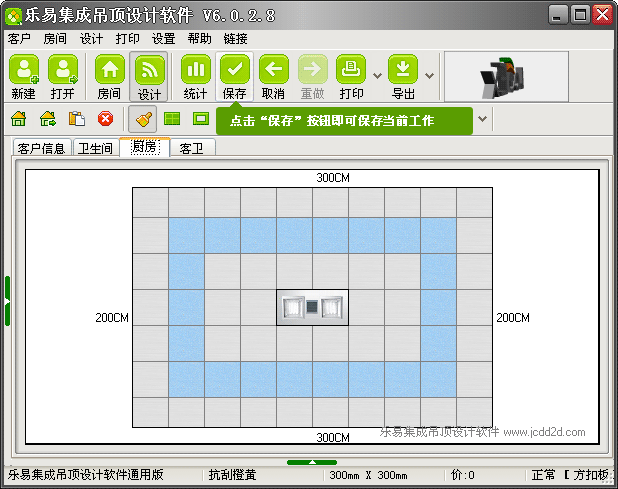The height and width of the screenshot is (489, 618).
Task: Click the small green house icon
Action: click(19, 119)
